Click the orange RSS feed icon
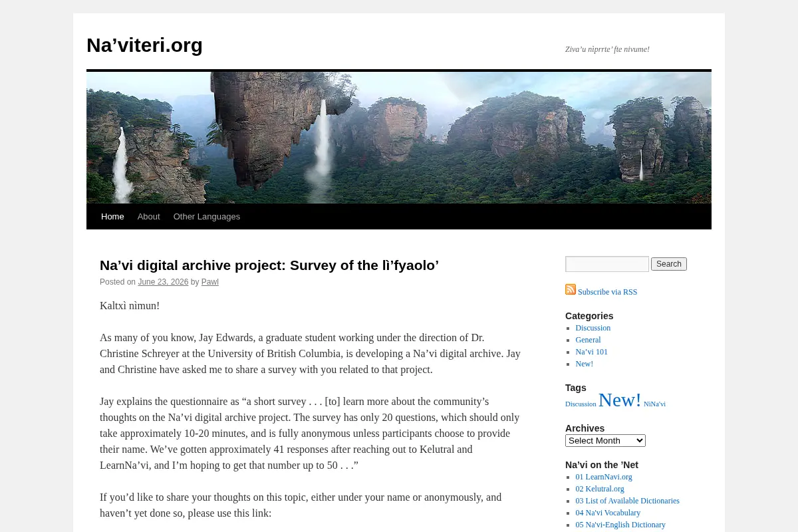Image resolution: width=798 pixels, height=532 pixels. pos(571,289)
